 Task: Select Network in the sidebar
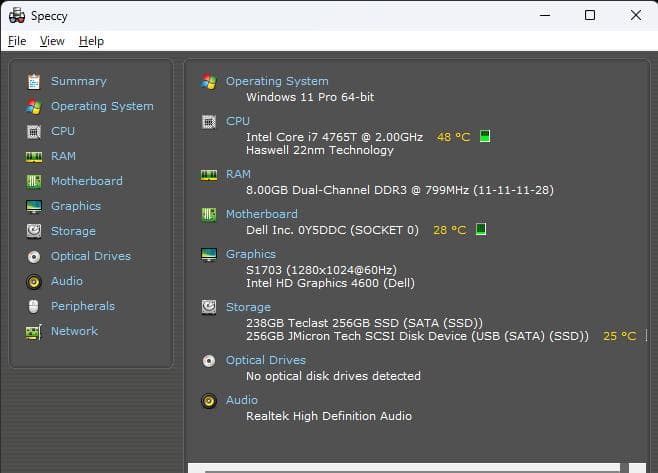[75, 331]
